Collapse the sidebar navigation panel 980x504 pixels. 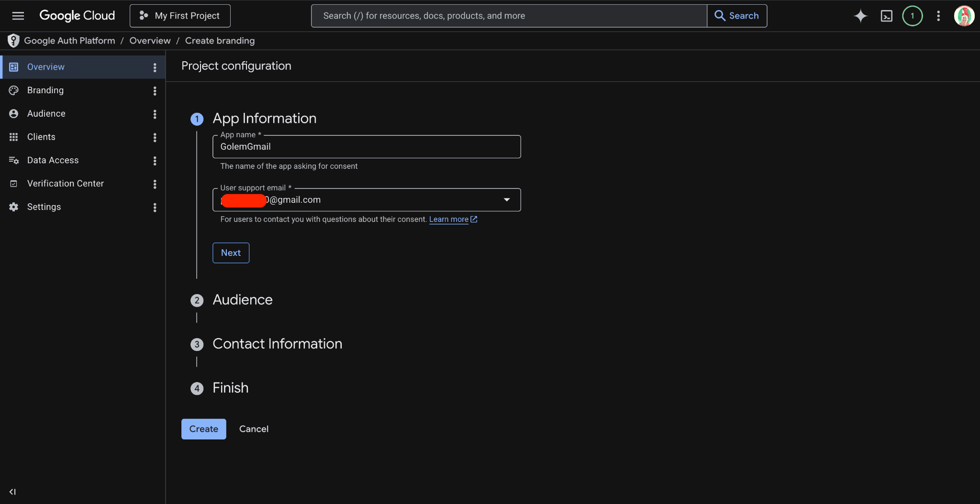(x=12, y=492)
